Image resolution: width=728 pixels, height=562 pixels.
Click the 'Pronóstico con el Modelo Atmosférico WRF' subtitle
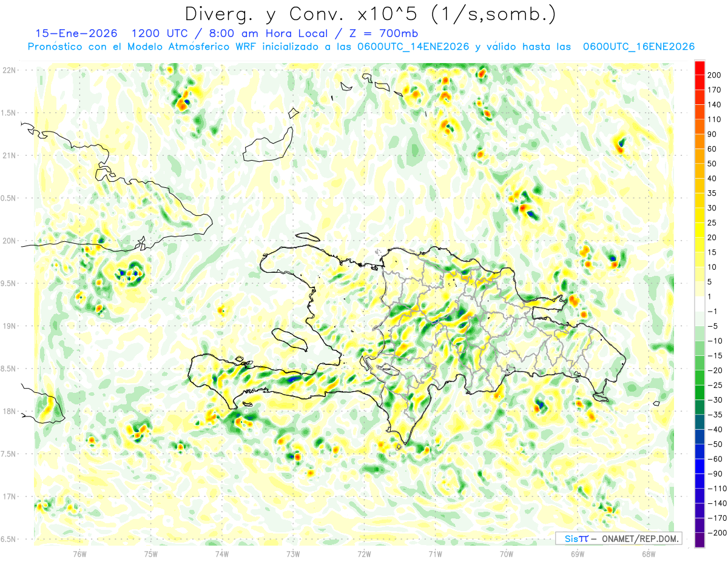click(143, 47)
